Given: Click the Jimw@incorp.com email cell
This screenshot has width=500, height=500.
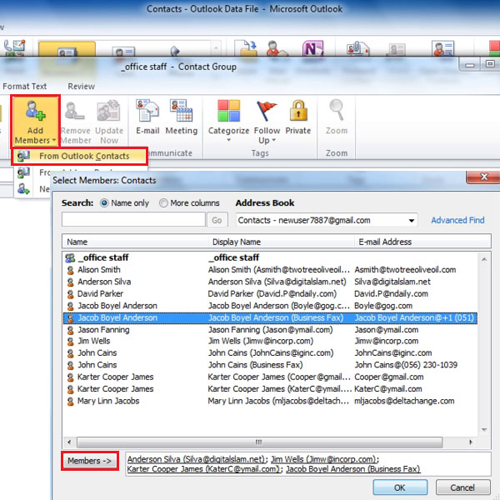Looking at the screenshot, I should click(x=386, y=341).
